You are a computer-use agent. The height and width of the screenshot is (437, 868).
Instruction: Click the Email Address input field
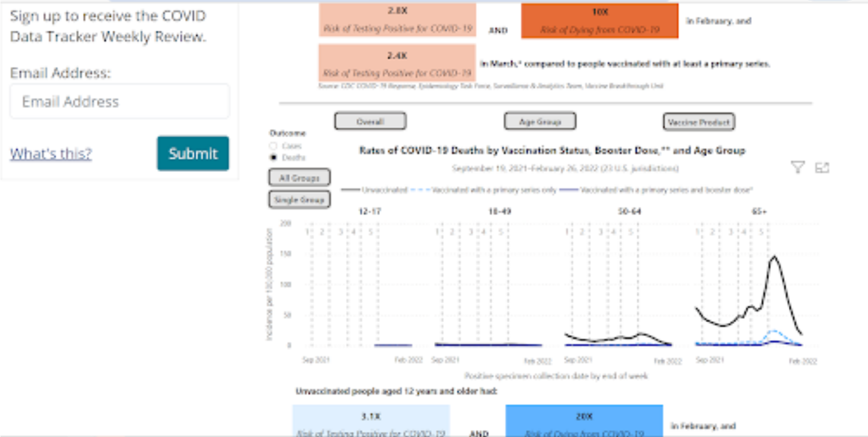point(120,101)
